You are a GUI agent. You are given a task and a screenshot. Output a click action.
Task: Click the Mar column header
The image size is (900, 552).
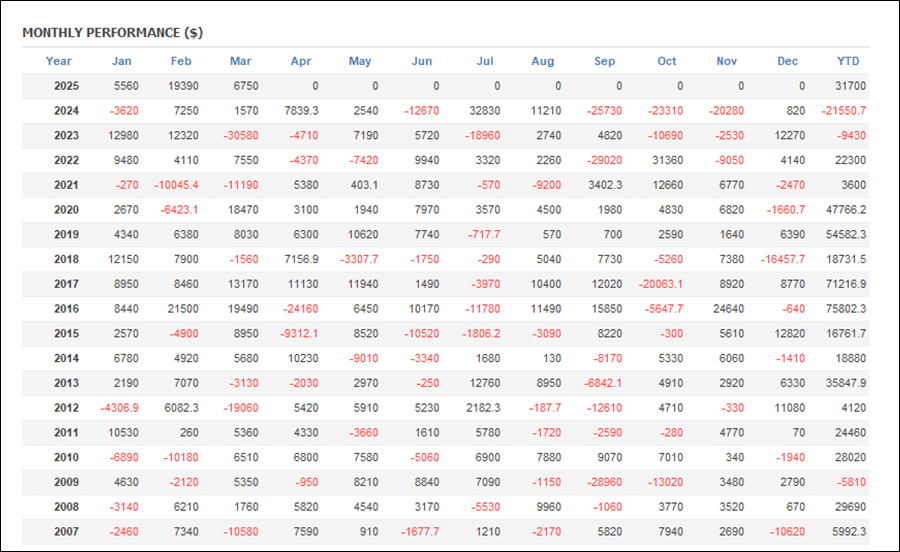(x=240, y=61)
